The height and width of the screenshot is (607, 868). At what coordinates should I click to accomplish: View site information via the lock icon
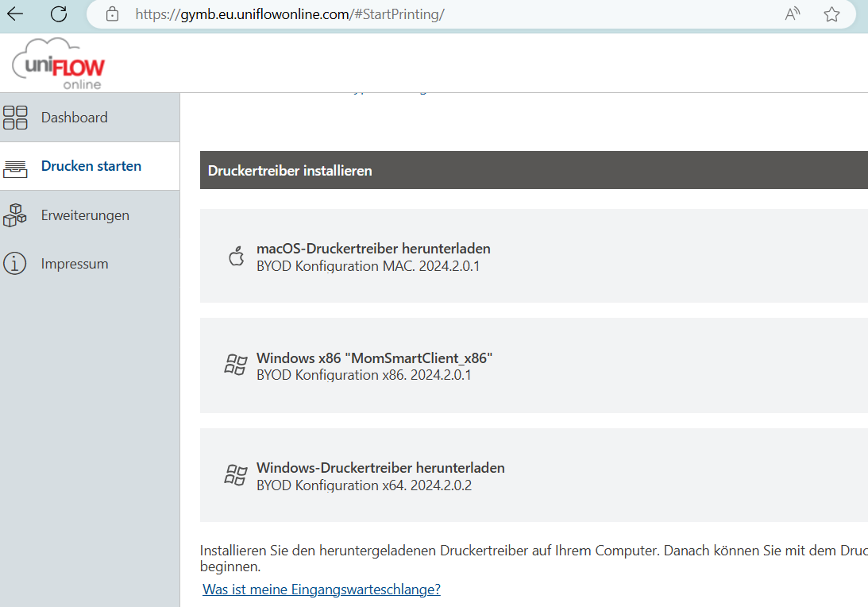click(112, 14)
